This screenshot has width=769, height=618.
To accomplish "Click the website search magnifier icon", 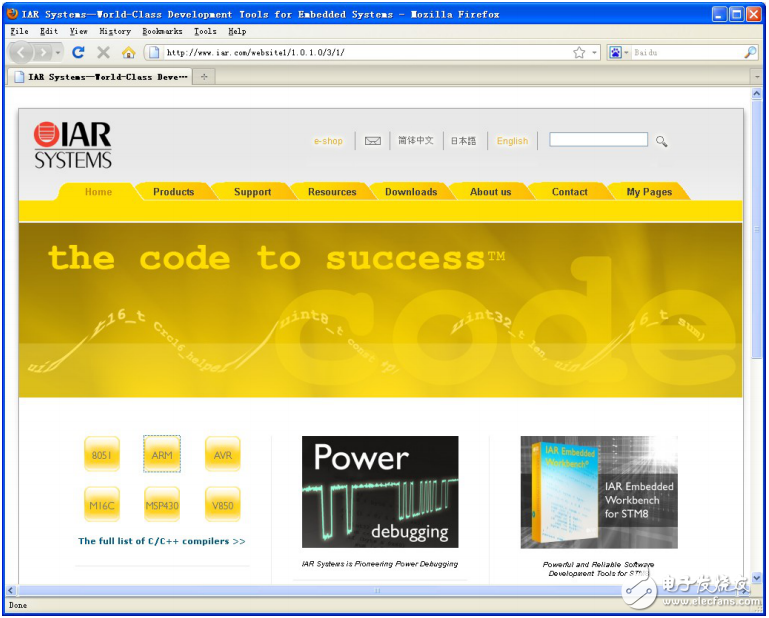I will [661, 141].
